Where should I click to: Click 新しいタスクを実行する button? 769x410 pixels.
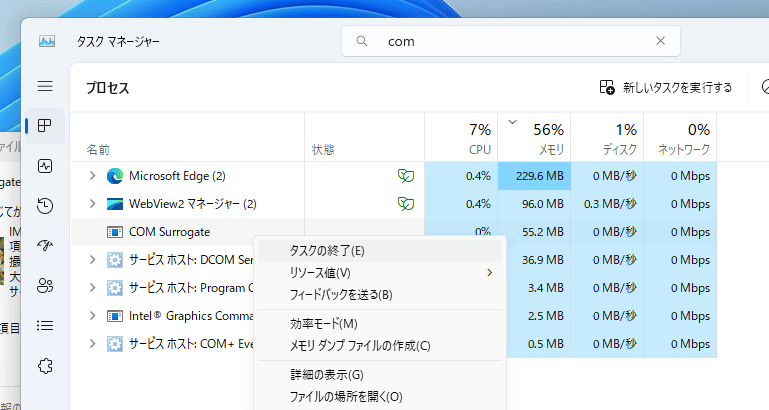[x=665, y=88]
